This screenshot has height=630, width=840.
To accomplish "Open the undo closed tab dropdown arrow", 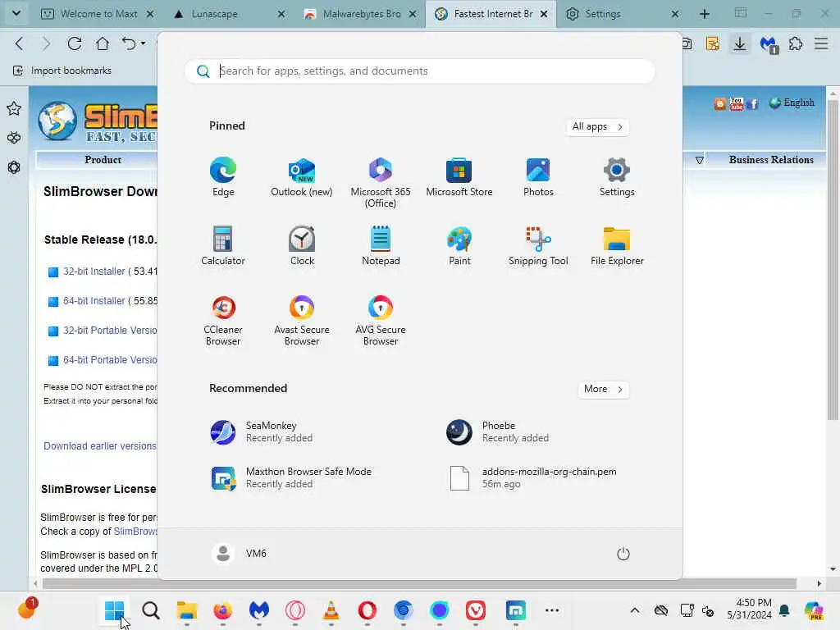I will coord(144,43).
